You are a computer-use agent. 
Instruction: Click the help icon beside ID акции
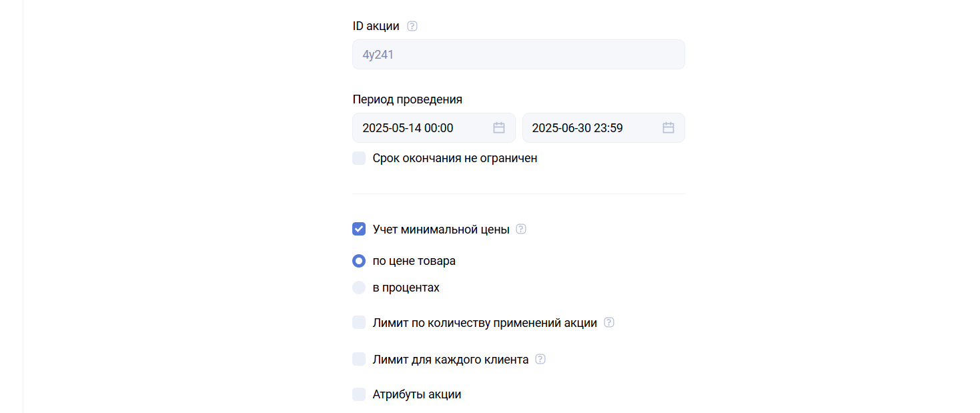pos(412,27)
